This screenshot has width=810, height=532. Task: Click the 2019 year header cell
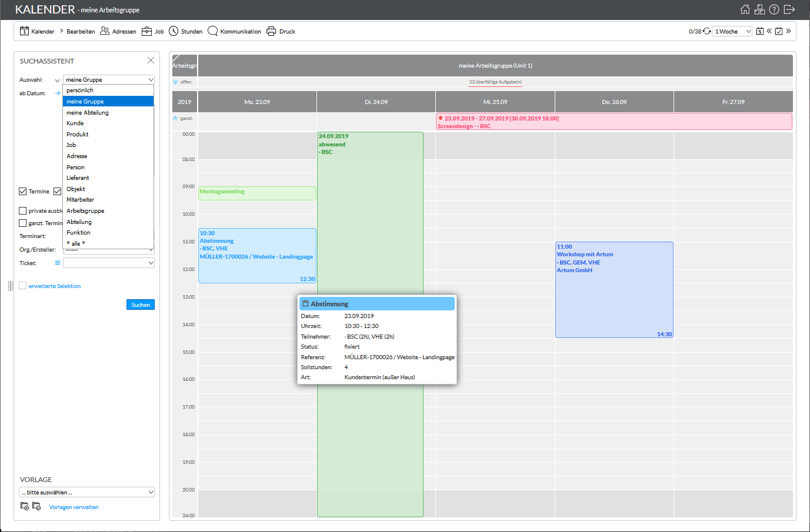coord(185,102)
